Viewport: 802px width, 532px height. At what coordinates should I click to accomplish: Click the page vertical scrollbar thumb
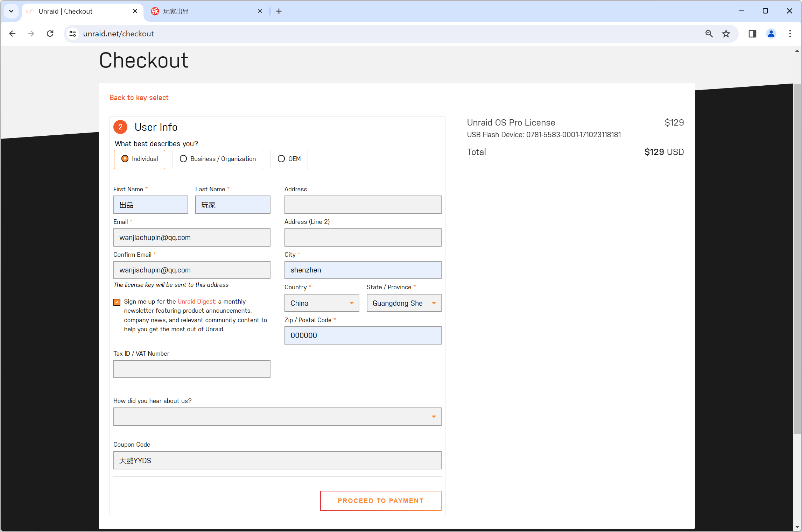(x=797, y=259)
